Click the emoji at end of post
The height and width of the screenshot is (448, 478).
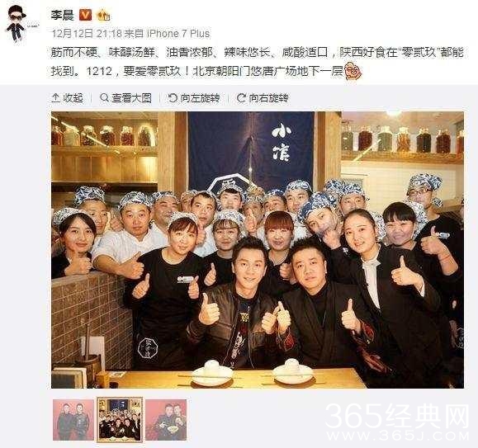pyautogui.click(x=353, y=71)
